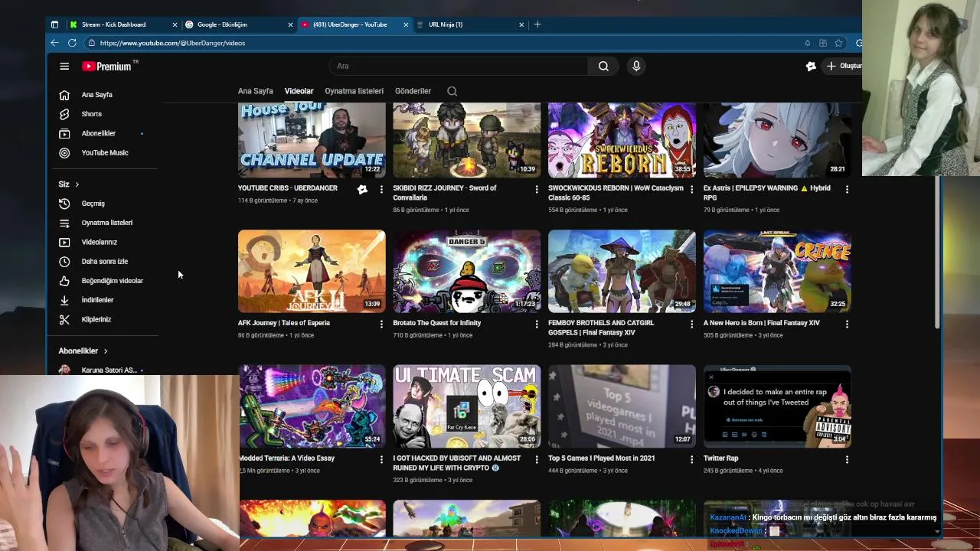Open the Swockwickdus Reborn thumbnail
980x551 pixels.
[622, 140]
